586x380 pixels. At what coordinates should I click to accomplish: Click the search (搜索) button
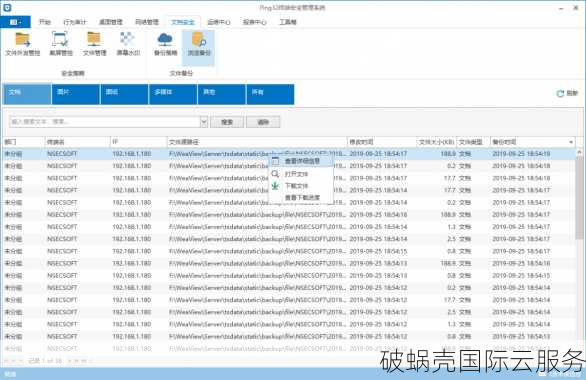click(227, 122)
